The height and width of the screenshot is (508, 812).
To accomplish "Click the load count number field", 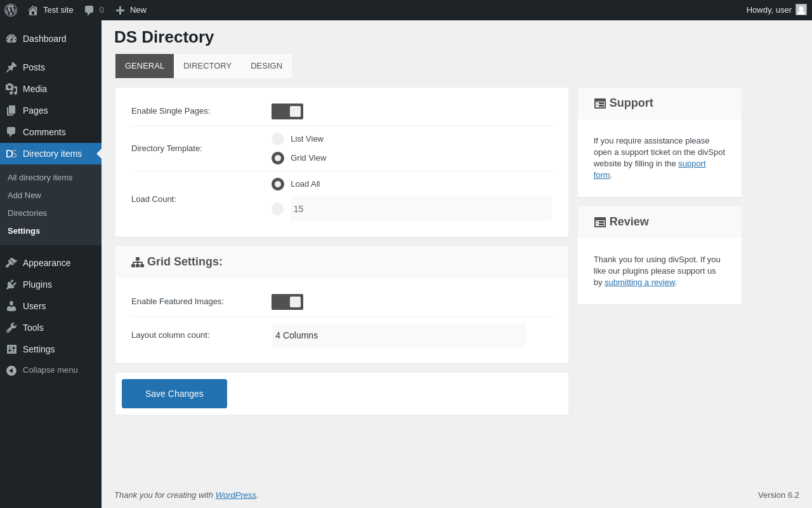I will [x=421, y=209].
